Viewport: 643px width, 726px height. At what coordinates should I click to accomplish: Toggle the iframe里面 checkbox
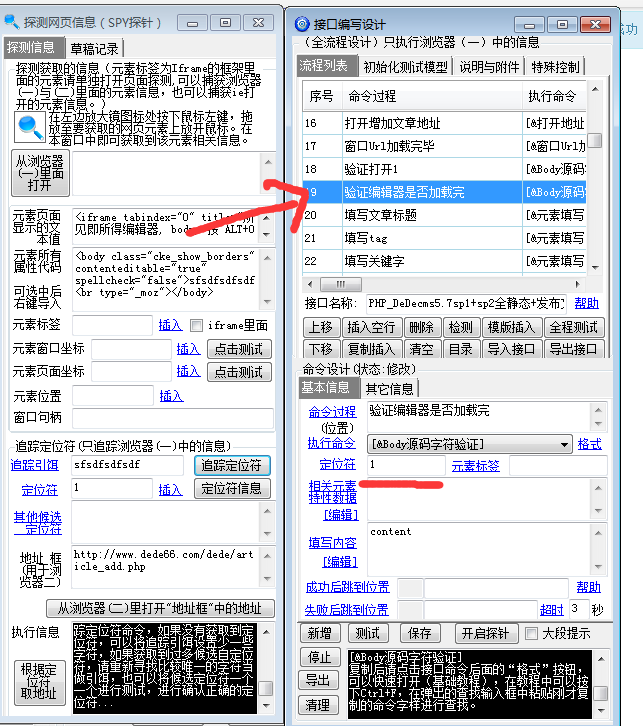pos(196,325)
